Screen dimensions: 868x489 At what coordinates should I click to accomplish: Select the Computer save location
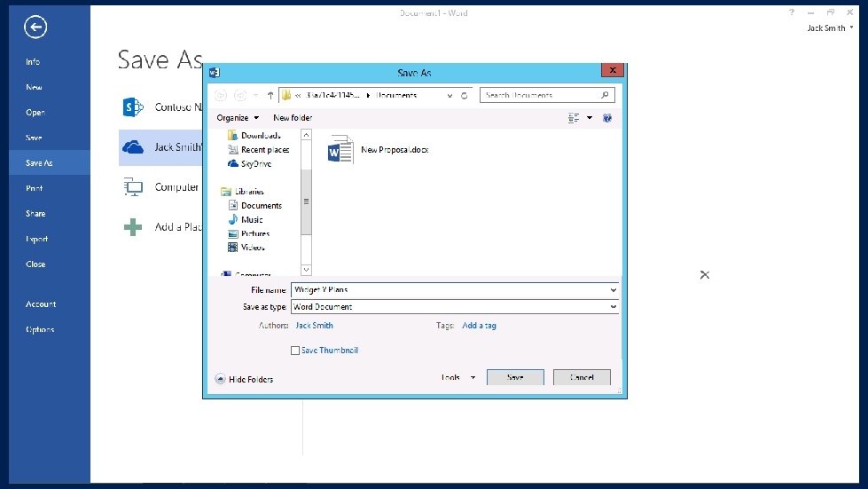pyautogui.click(x=161, y=187)
